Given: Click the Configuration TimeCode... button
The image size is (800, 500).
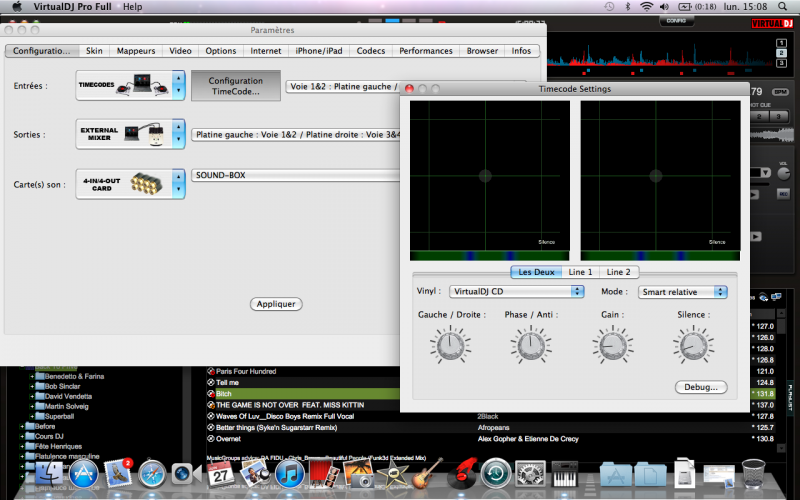Looking at the screenshot, I should pyautogui.click(x=236, y=86).
